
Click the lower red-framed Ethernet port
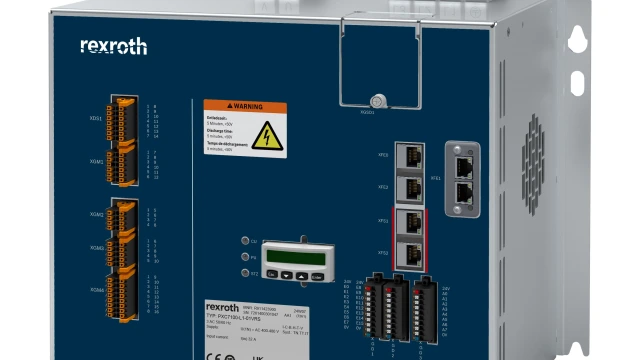[410, 255]
